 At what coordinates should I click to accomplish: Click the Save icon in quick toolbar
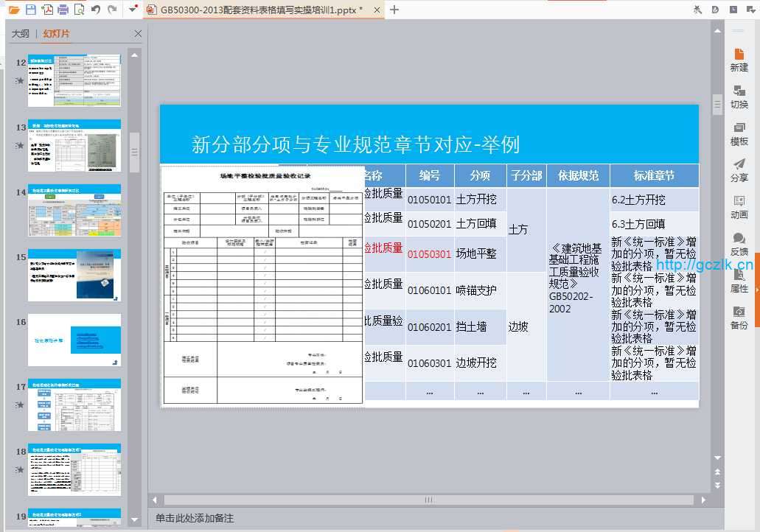tap(30, 10)
